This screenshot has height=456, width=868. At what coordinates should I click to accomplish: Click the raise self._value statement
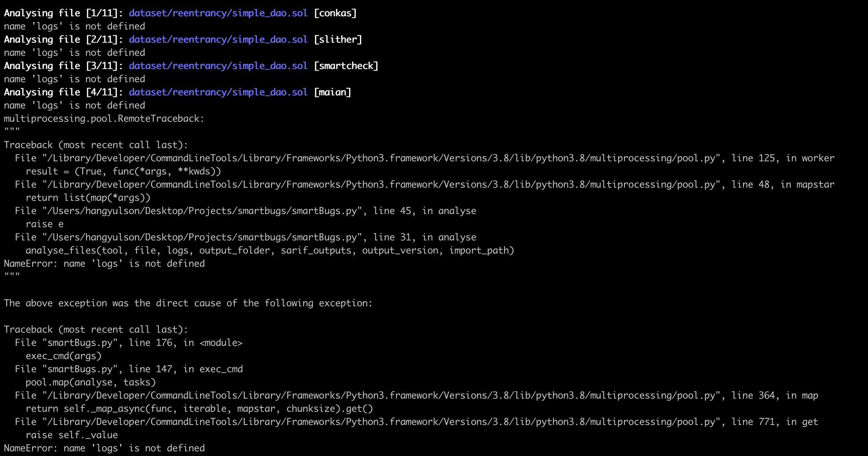click(72, 435)
